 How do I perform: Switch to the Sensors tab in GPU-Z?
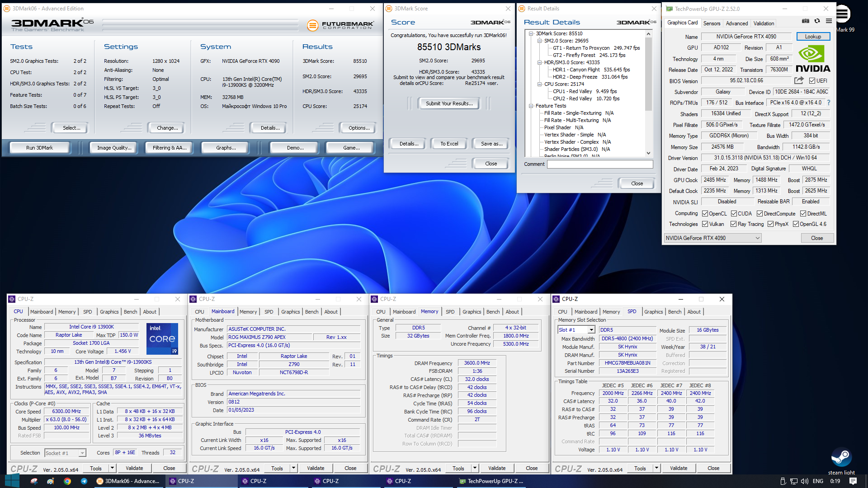point(712,23)
